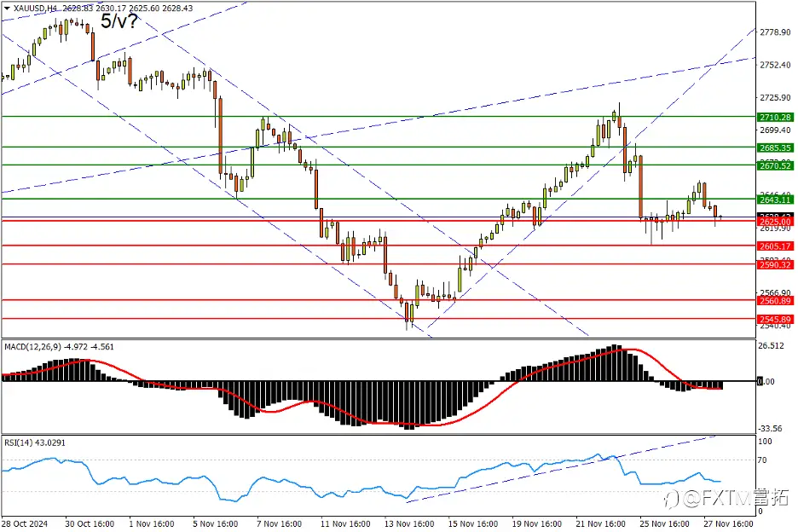Click the 2752.40 price scale value

click(775, 65)
